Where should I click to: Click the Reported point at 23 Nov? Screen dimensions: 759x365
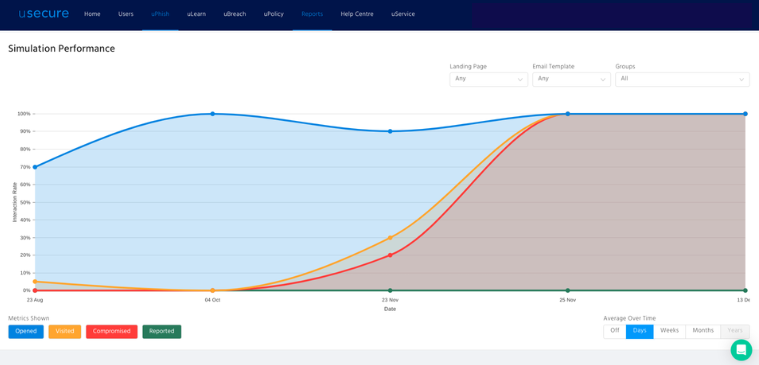(x=390, y=290)
